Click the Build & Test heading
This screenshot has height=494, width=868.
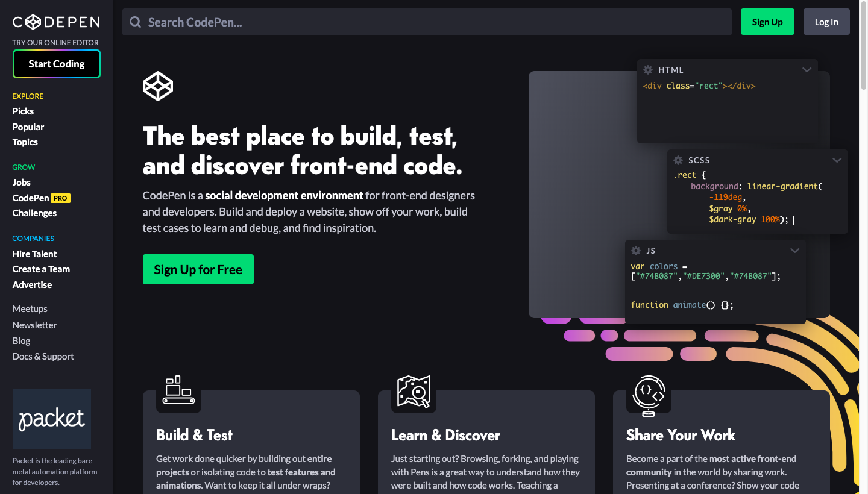[194, 435]
